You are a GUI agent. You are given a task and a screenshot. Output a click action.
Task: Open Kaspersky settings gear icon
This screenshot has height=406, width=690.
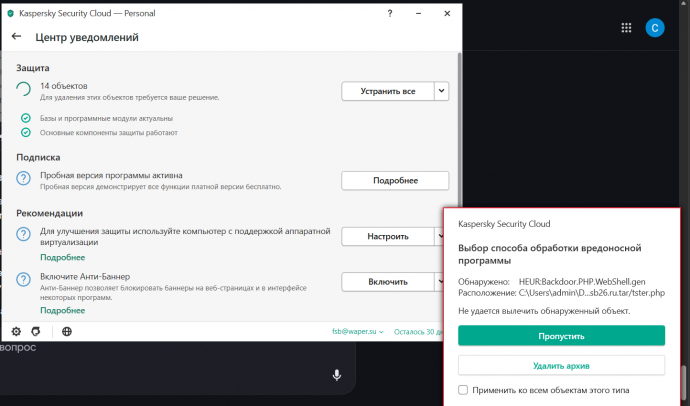click(x=16, y=331)
